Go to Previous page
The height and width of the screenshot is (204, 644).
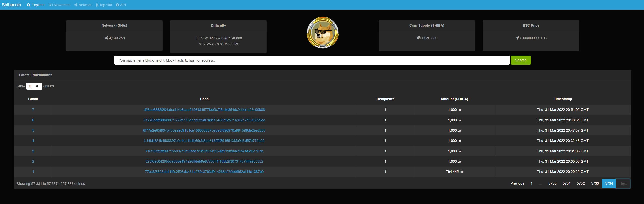click(517, 183)
